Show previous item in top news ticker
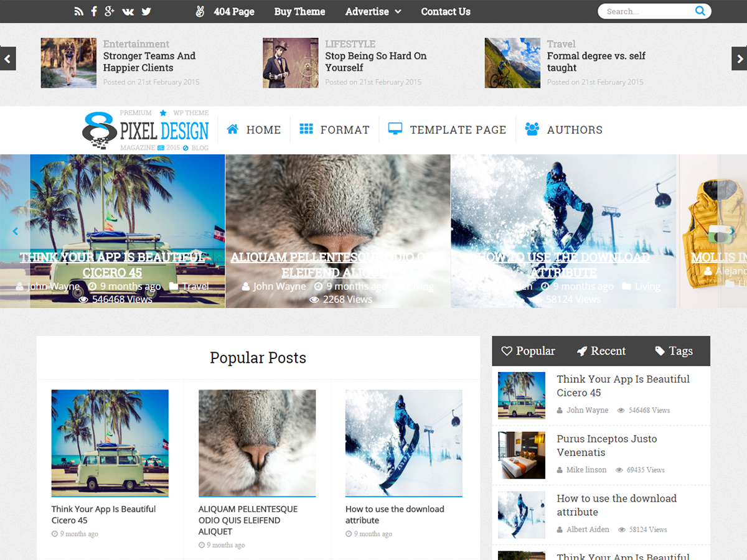The image size is (747, 560). [7, 59]
